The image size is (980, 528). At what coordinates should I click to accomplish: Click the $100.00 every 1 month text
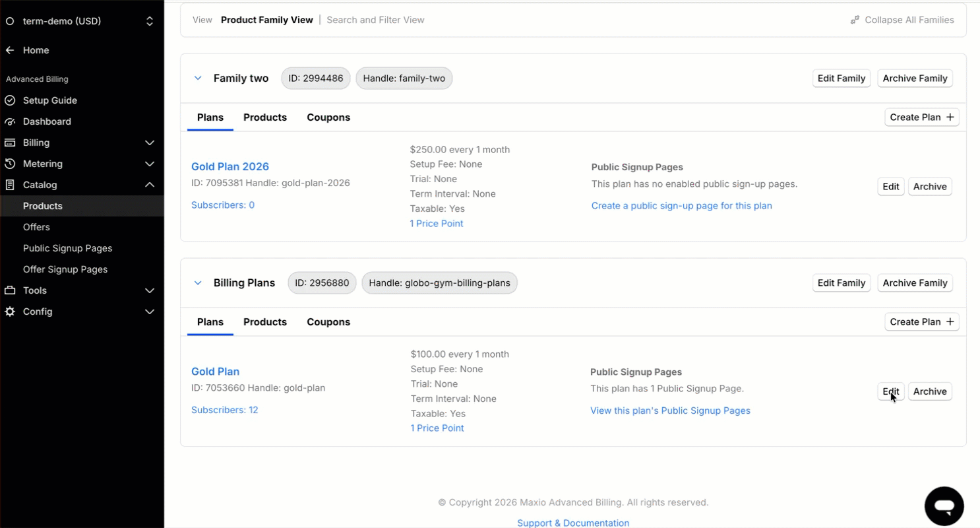pyautogui.click(x=460, y=354)
